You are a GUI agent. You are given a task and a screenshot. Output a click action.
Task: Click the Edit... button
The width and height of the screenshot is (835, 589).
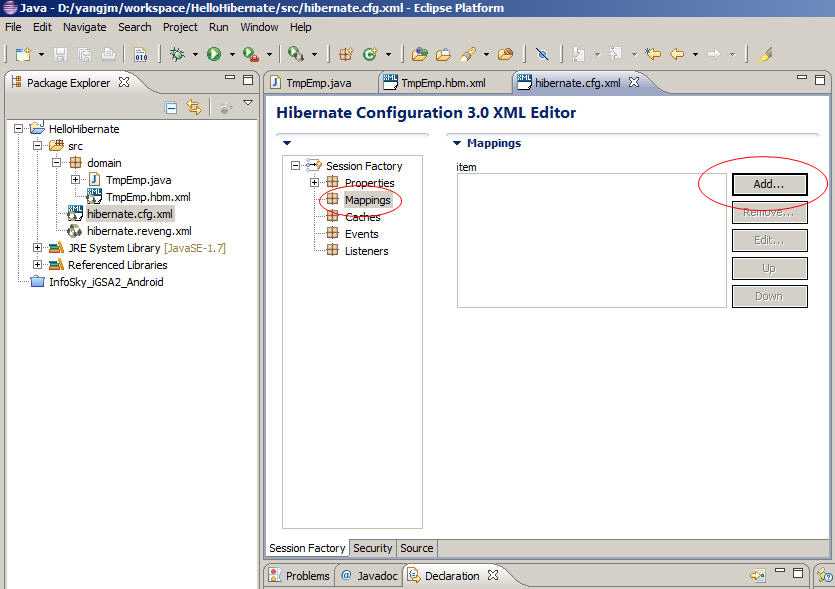[x=769, y=240]
